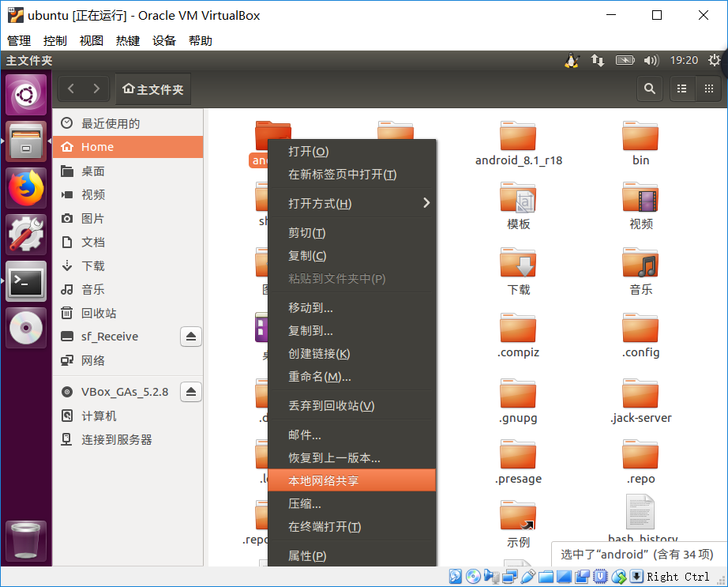This screenshot has height=587, width=728.
Task: Open the system gear menu in top panel
Action: tap(714, 60)
